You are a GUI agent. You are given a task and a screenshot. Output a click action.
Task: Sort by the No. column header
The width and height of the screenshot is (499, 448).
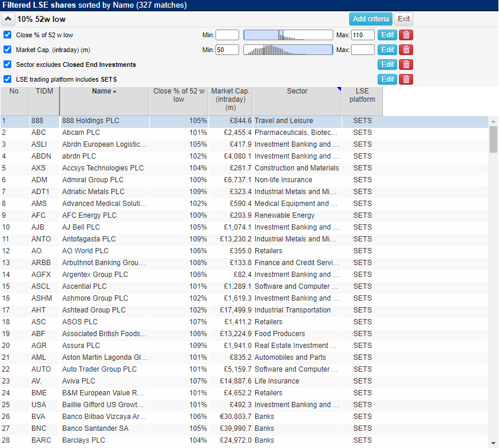(x=15, y=101)
